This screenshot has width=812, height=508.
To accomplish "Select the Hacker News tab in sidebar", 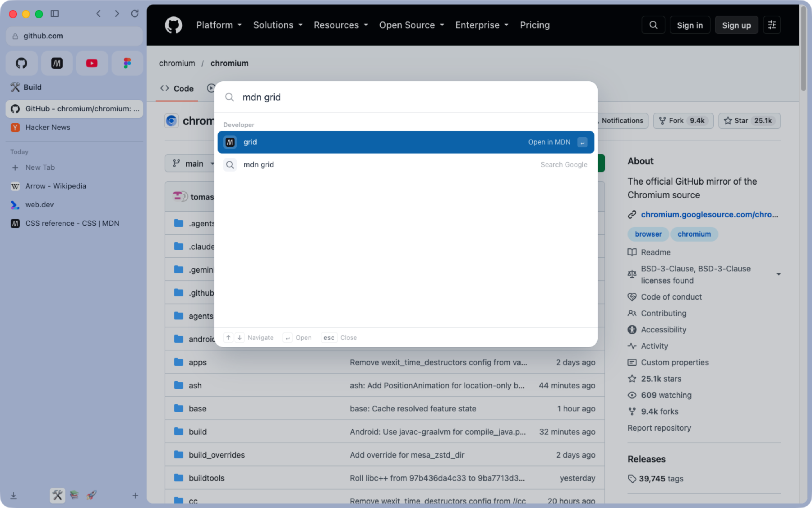I will point(74,127).
